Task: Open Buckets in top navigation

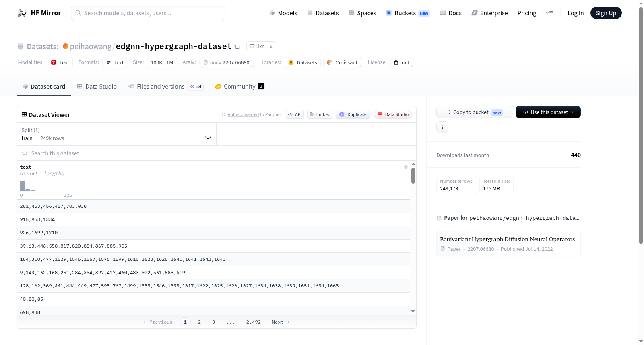Action: coord(407,13)
